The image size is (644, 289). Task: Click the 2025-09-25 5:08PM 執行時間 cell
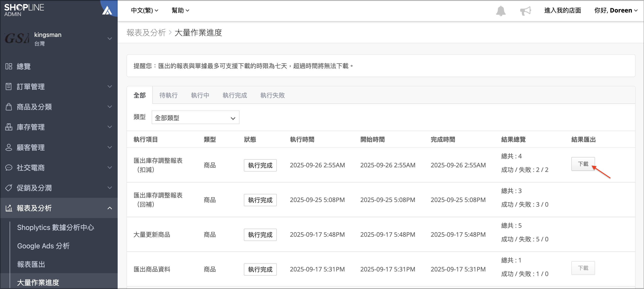317,200
